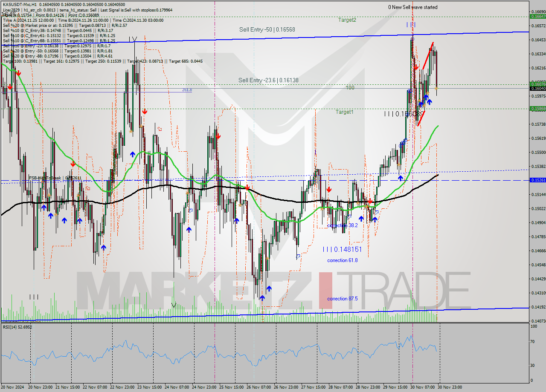Screen dimensions: 546x392
Task: Click the green 0.15868 price tag
Action: click(x=537, y=108)
